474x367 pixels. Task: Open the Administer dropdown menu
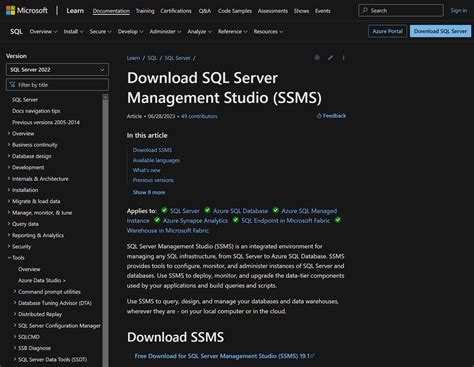(165, 32)
